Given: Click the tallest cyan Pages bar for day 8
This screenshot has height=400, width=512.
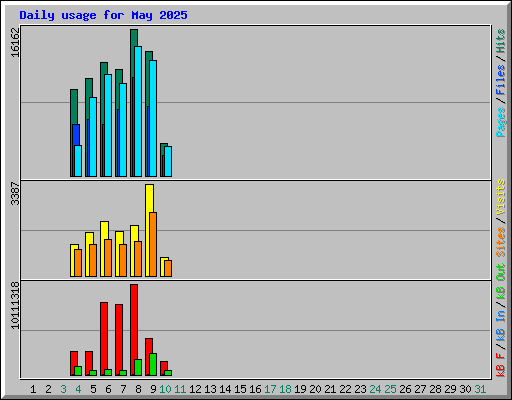Looking at the screenshot, I should click(138, 111).
